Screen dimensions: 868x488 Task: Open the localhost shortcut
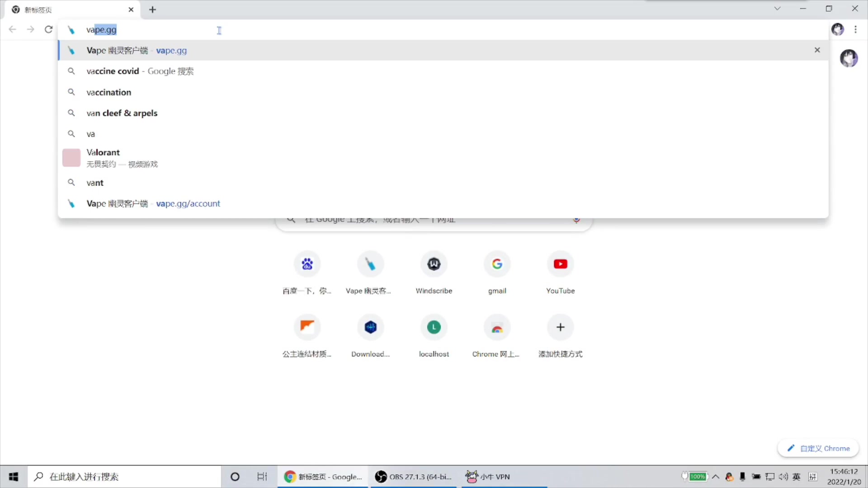coord(434,337)
